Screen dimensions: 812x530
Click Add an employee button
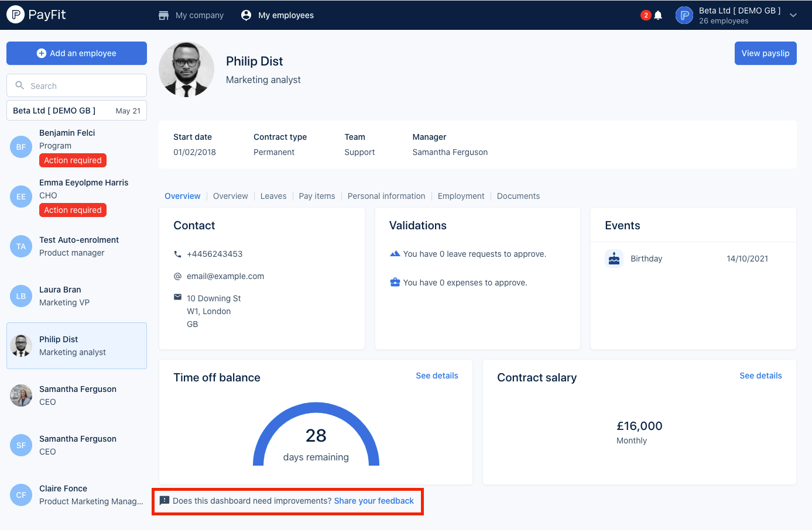(x=77, y=53)
